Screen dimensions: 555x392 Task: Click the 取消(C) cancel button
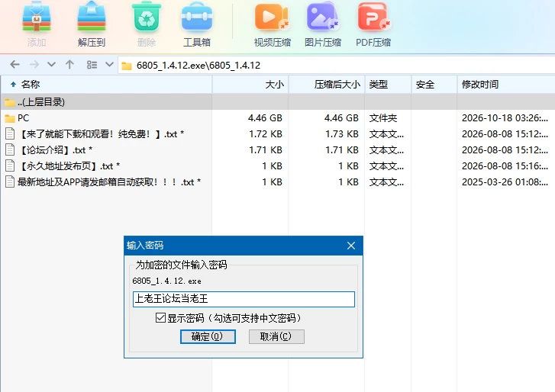coord(276,336)
